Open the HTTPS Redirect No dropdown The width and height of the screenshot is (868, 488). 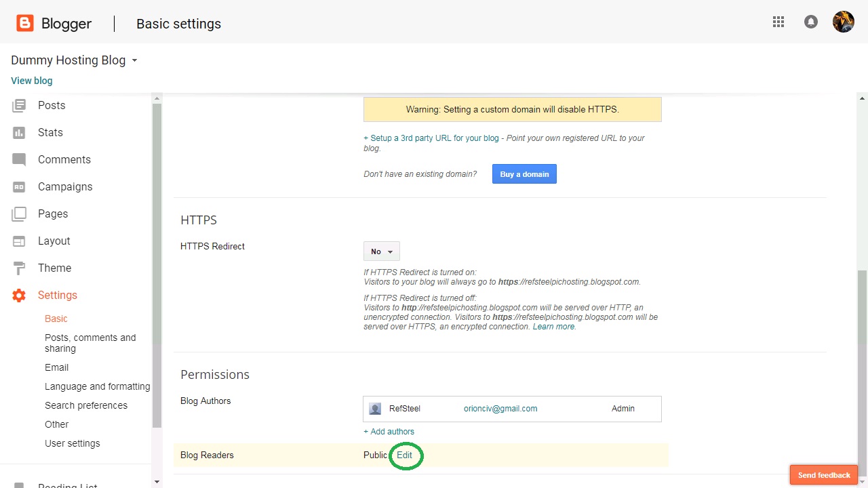382,251
